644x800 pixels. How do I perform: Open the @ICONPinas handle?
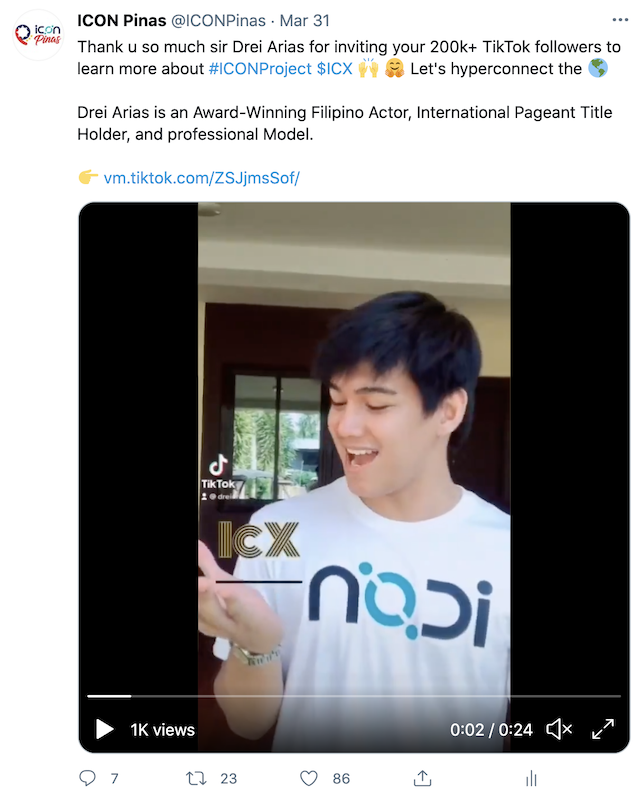(218, 20)
